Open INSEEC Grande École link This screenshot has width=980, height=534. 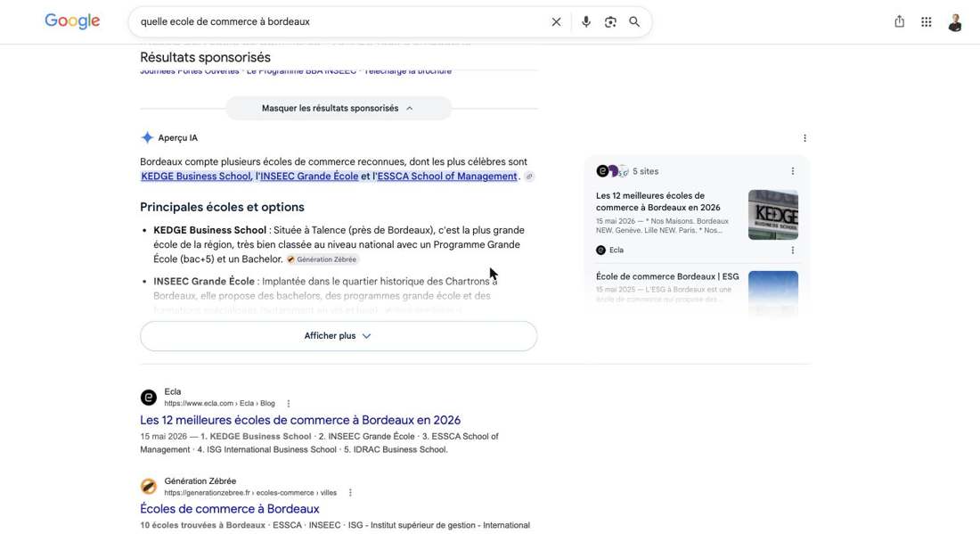309,177
